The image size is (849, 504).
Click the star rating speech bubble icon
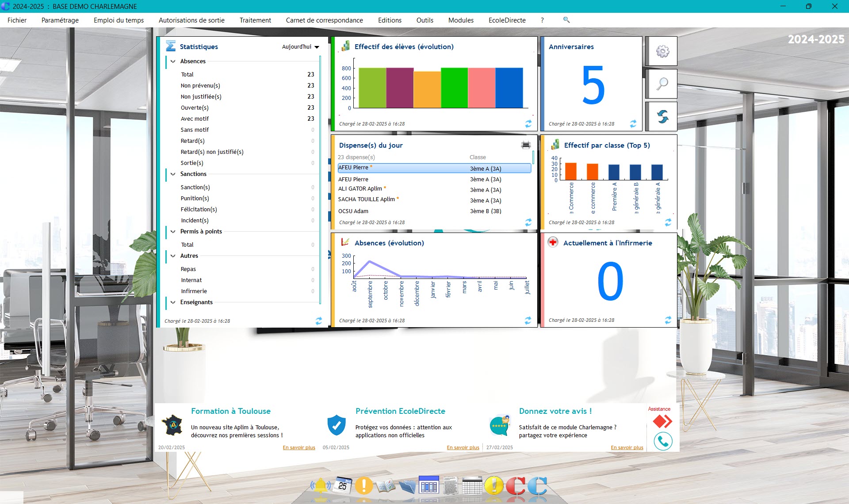(x=500, y=425)
